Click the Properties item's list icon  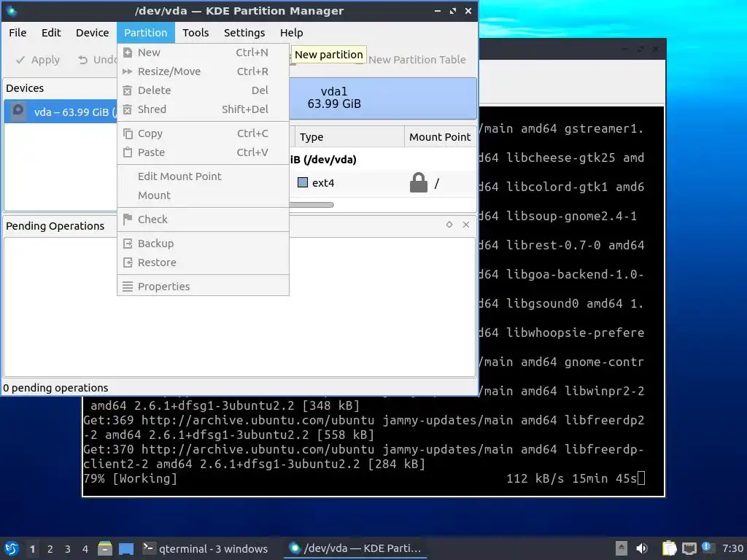click(128, 286)
